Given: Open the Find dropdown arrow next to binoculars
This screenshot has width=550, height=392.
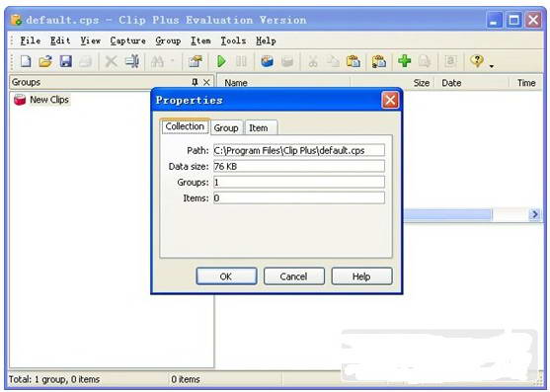Looking at the screenshot, I should (x=172, y=60).
